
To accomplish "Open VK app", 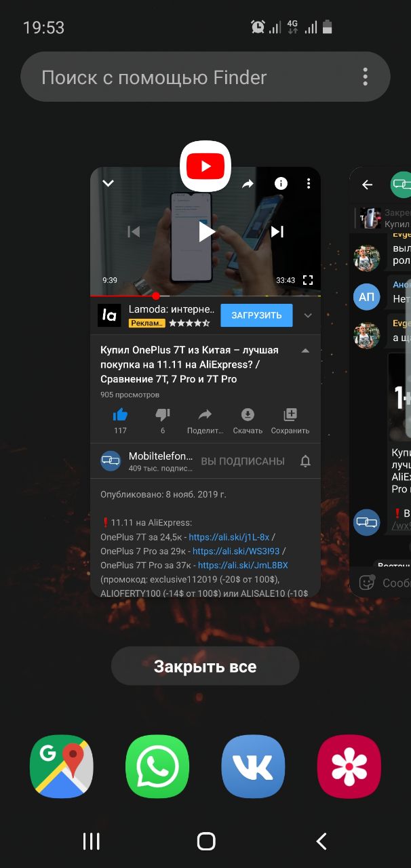I will point(253,766).
